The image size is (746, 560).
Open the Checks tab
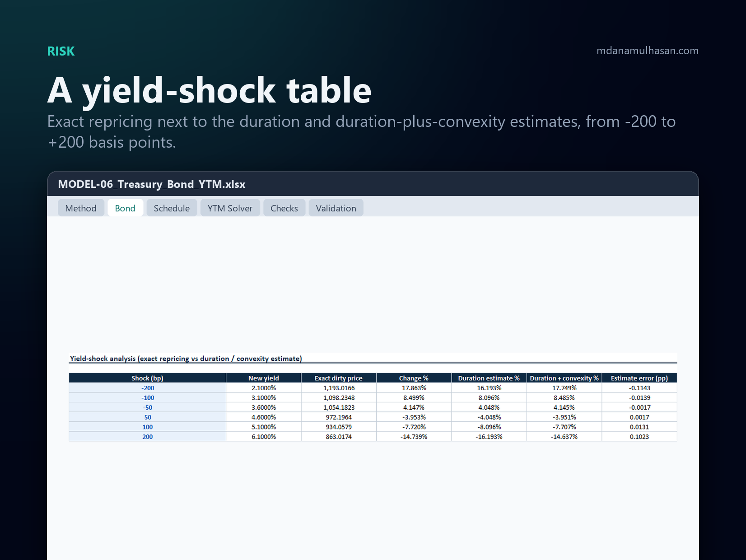click(x=284, y=208)
